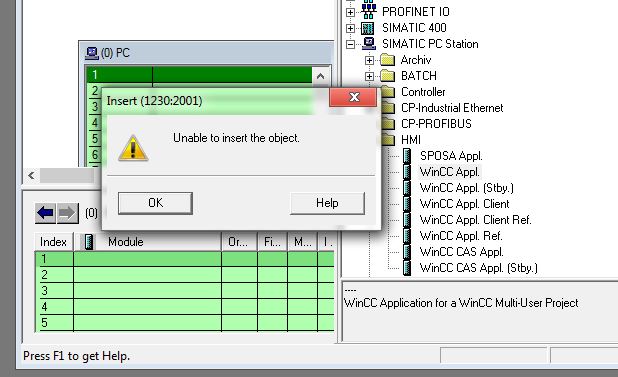Screen dimensions: 618x377
Task: Click the Fi... column header
Action: pyautogui.click(x=272, y=242)
